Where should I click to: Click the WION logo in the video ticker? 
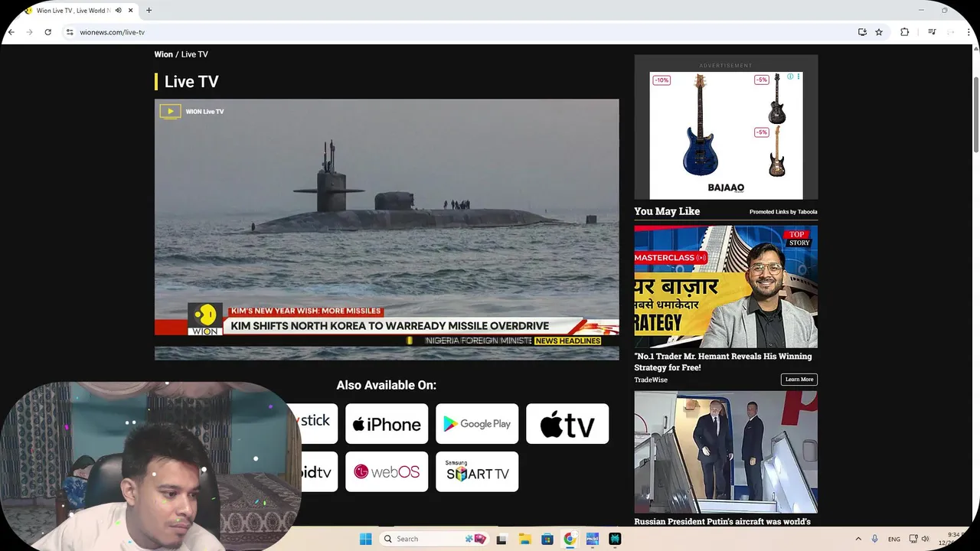pyautogui.click(x=205, y=319)
